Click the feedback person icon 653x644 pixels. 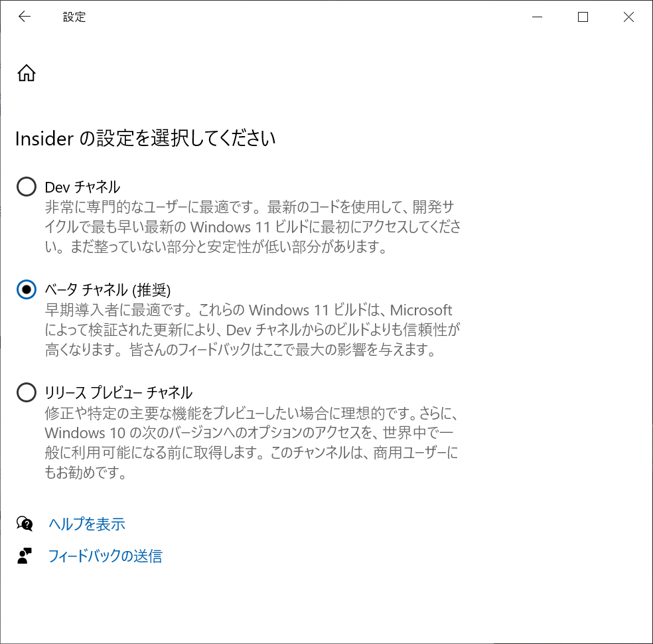pyautogui.click(x=25, y=556)
